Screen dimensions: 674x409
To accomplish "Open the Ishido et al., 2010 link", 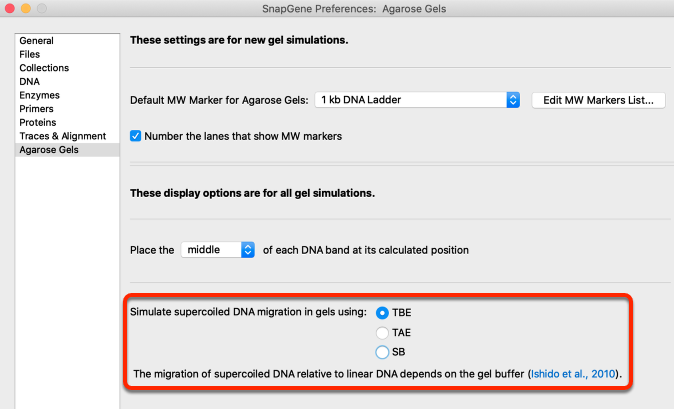I will 573,374.
